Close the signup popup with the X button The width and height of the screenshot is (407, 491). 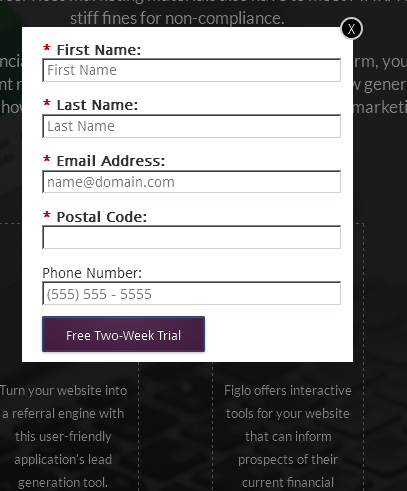[351, 29]
